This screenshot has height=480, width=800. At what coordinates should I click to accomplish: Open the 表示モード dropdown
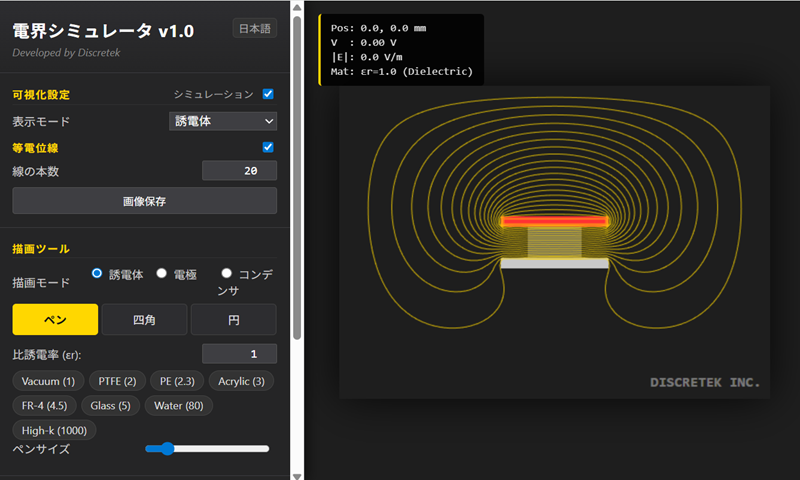[x=222, y=121]
